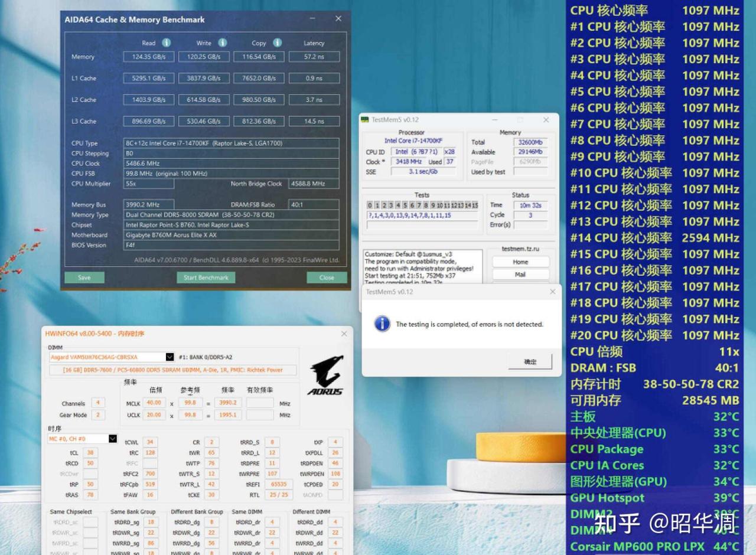Click the Time 10m 32s status value
This screenshot has width=756, height=555.
pos(530,205)
